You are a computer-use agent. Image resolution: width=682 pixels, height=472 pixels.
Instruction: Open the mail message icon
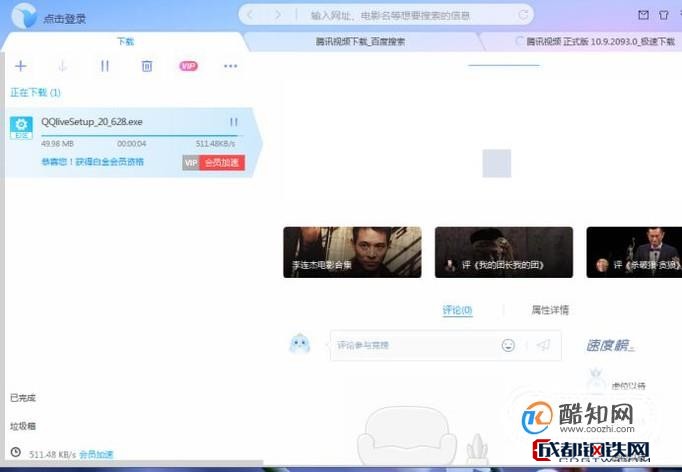643,15
